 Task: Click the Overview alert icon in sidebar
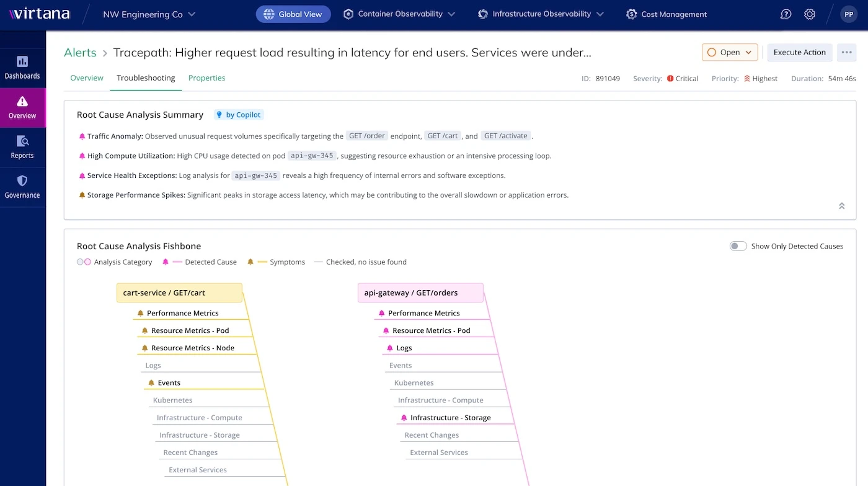click(22, 102)
